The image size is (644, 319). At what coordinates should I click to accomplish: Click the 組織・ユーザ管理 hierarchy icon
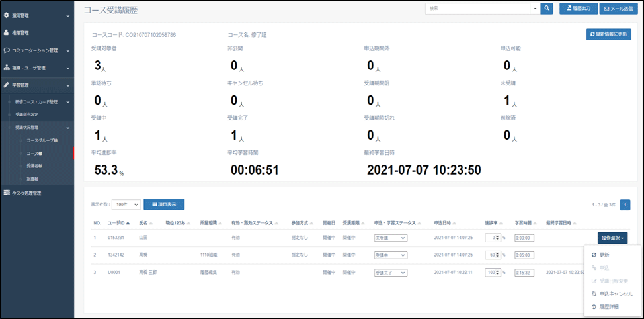(x=6, y=68)
